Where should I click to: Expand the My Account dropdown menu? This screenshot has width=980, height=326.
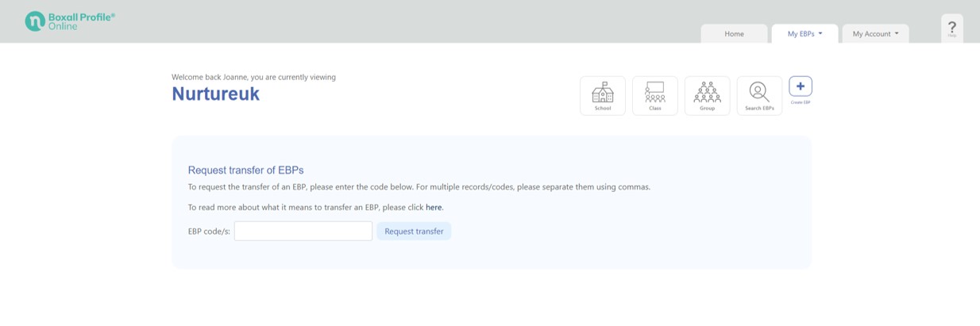[x=876, y=33]
